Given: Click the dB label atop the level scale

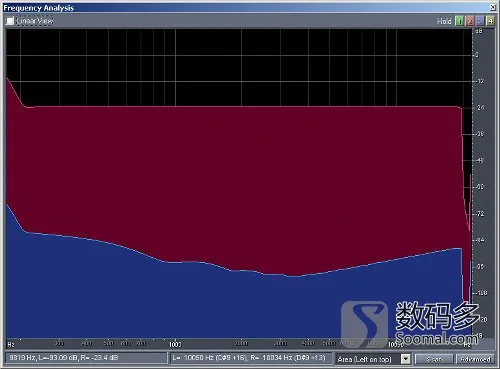Looking at the screenshot, I should (x=479, y=31).
